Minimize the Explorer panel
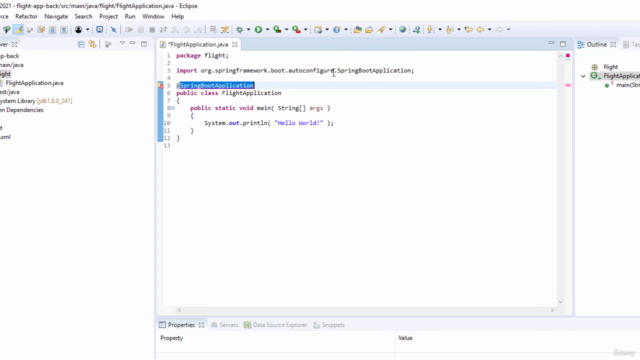The width and height of the screenshot is (640, 360). [132, 43]
